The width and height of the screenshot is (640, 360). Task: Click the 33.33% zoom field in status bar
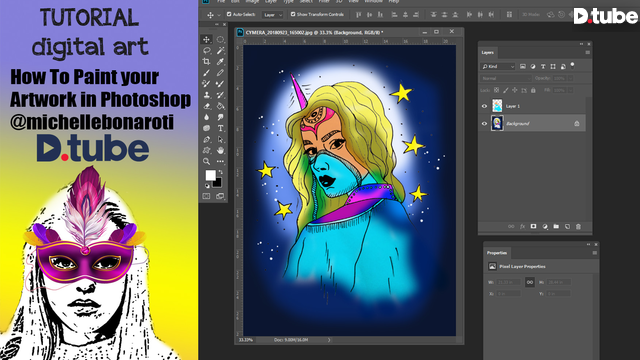pyautogui.click(x=246, y=340)
